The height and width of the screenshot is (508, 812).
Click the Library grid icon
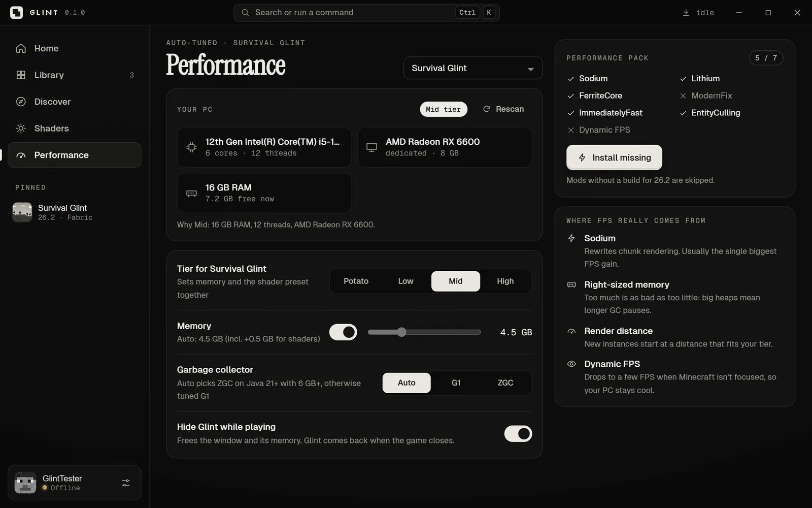(x=21, y=75)
